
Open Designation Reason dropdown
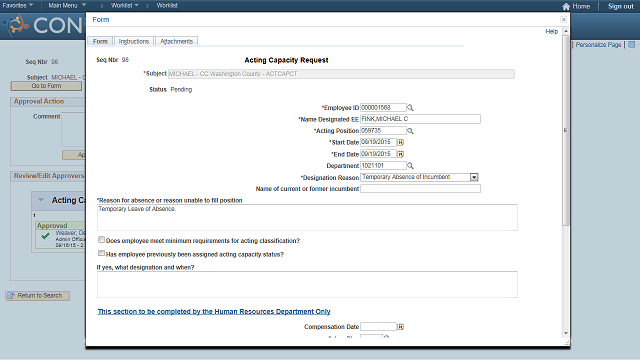[x=474, y=178]
